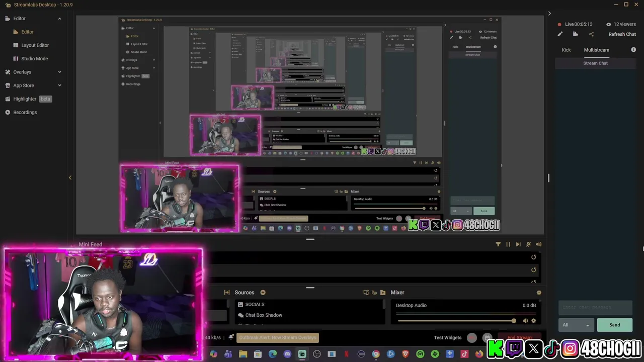
Task: Click the chat message input field
Action: point(595,307)
